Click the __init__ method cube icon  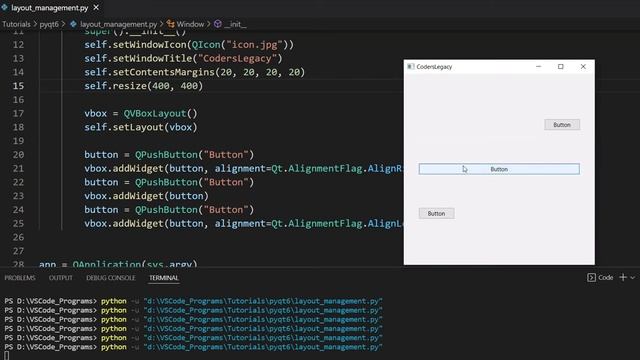218,24
